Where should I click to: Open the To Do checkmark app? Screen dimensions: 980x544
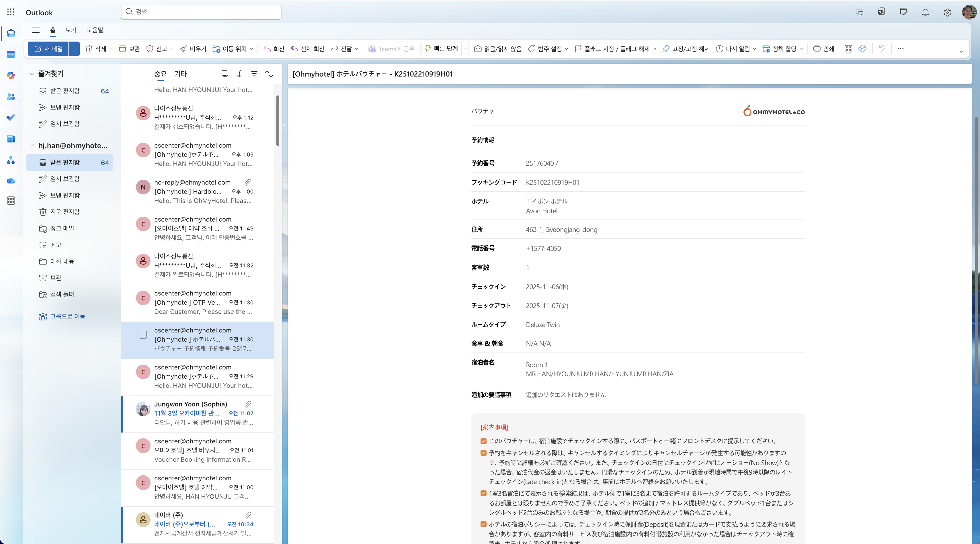pos(11,117)
